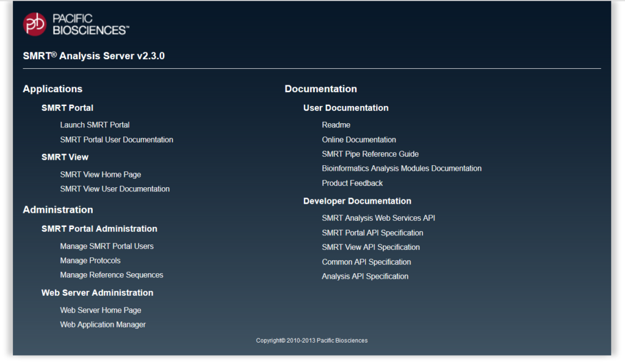Select the Common API Specification link
625x364 pixels.
(366, 262)
